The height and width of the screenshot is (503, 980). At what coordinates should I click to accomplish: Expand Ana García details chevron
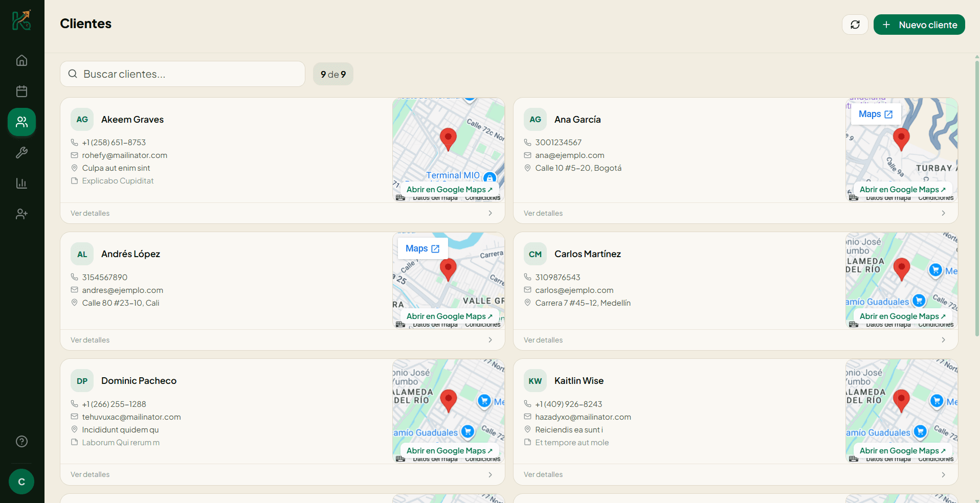(943, 213)
